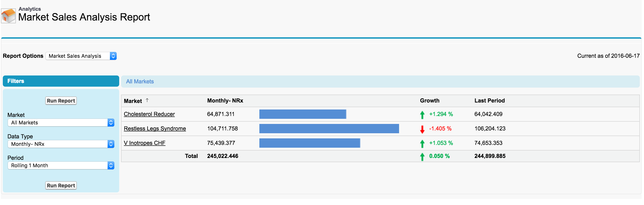
Task: Click the orange Analytics home icon
Action: tap(9, 16)
